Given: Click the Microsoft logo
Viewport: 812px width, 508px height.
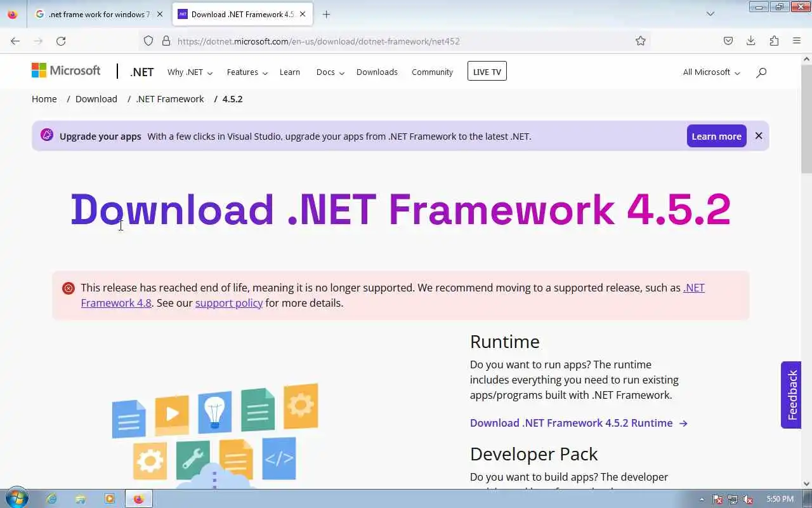Looking at the screenshot, I should [66, 70].
